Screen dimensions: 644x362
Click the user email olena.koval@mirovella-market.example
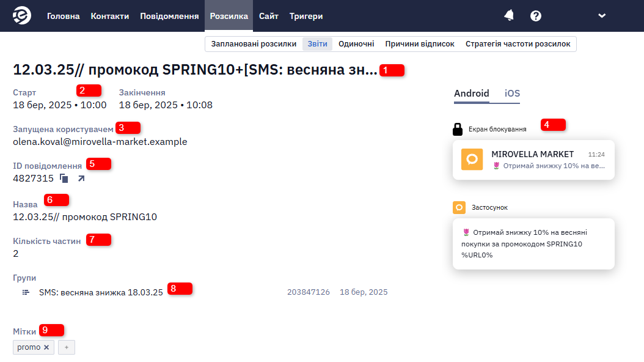click(x=100, y=142)
